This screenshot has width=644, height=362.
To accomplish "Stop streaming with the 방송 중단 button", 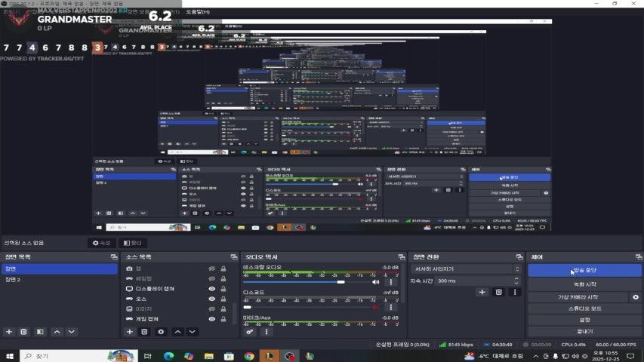I will pyautogui.click(x=584, y=271).
